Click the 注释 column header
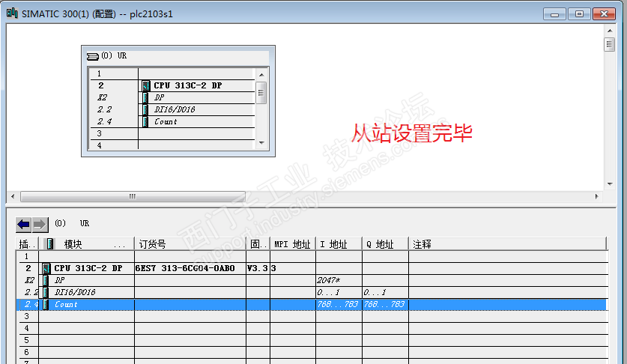The image size is (627, 364). pos(508,244)
